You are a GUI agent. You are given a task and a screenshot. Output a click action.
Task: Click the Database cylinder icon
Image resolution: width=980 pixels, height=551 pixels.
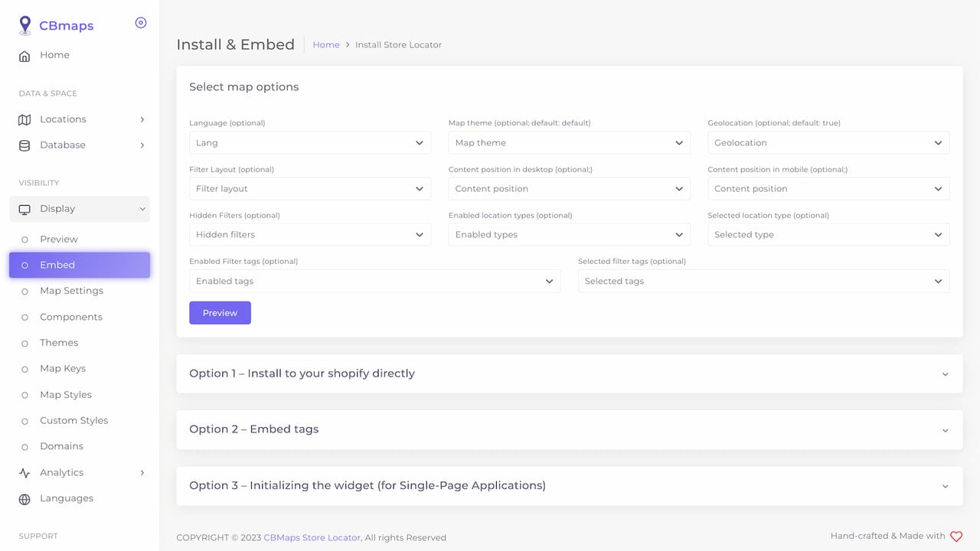pos(24,145)
